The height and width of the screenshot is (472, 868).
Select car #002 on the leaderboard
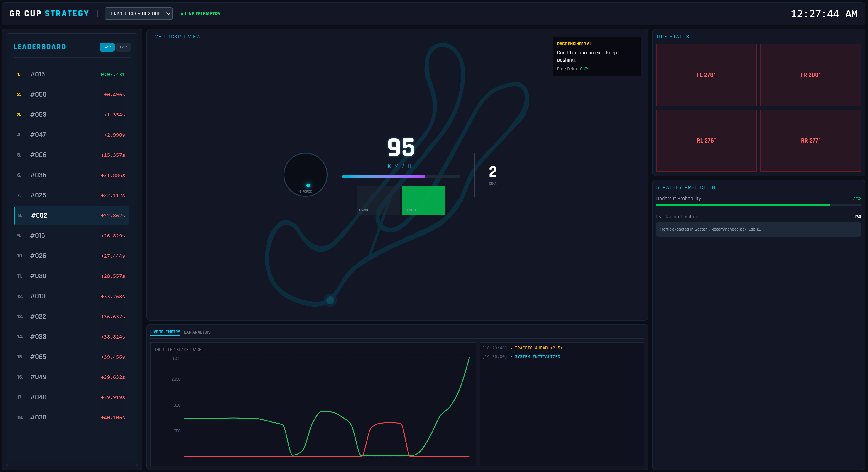pos(71,215)
